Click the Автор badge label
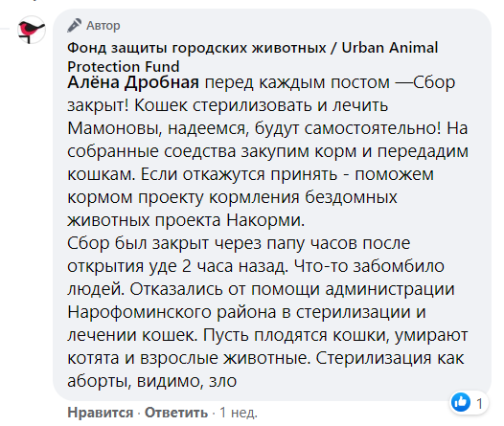 [103, 26]
